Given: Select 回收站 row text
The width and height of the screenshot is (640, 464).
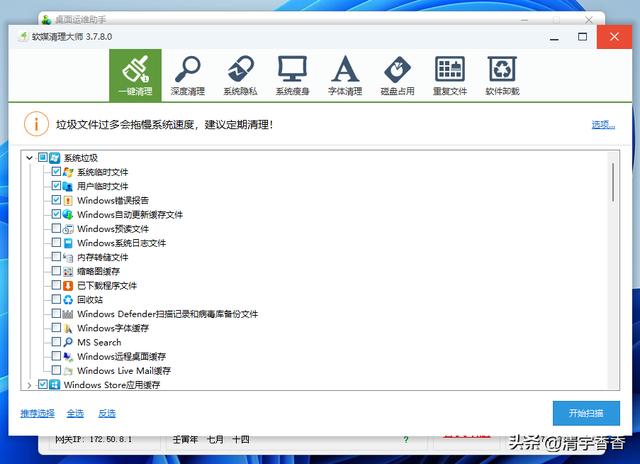Looking at the screenshot, I should 90,300.
